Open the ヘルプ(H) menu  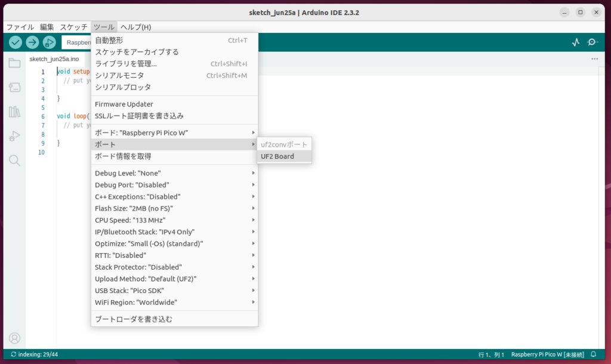pos(135,27)
